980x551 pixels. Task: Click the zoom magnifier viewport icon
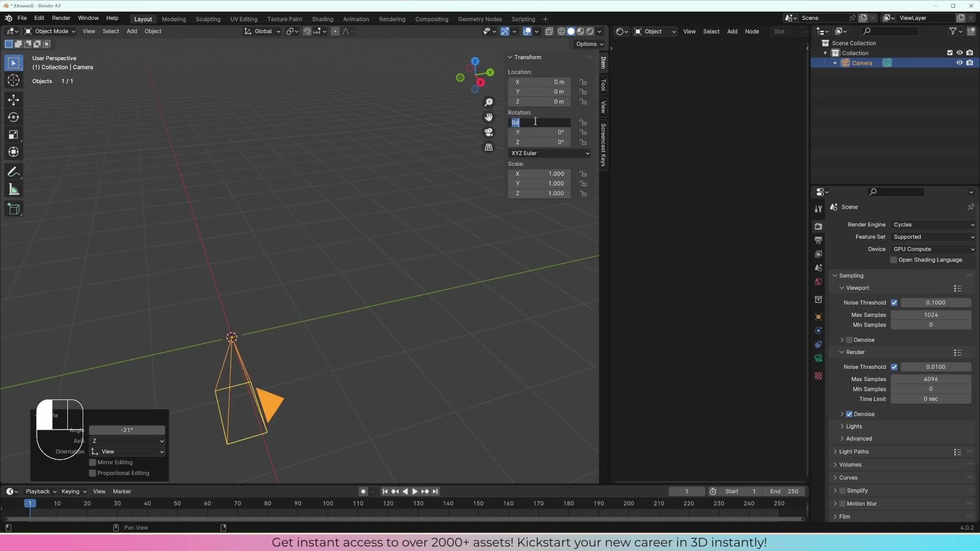click(488, 103)
